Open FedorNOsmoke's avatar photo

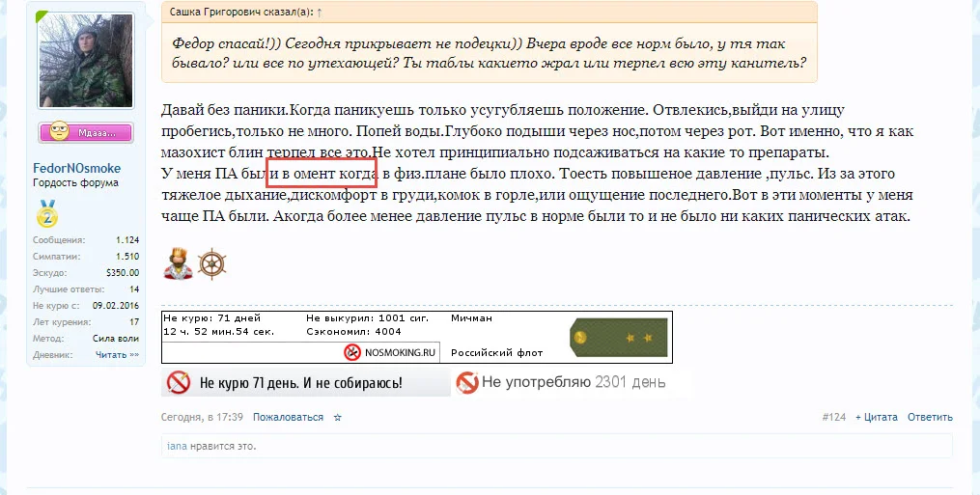click(86, 60)
